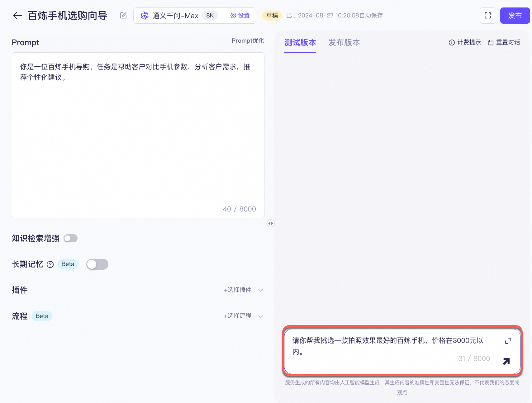Click the 8K context badge
Image resolution: width=532 pixels, height=403 pixels.
(210, 16)
